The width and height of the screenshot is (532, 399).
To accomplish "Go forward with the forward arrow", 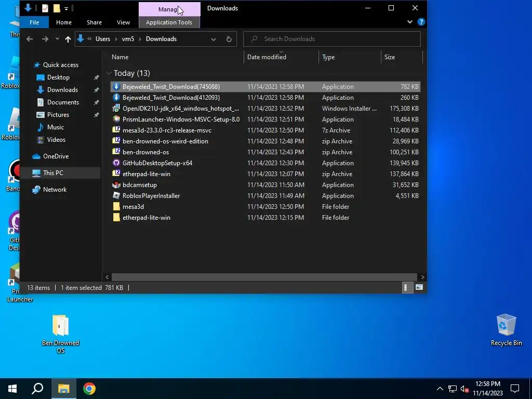I will tap(45, 39).
